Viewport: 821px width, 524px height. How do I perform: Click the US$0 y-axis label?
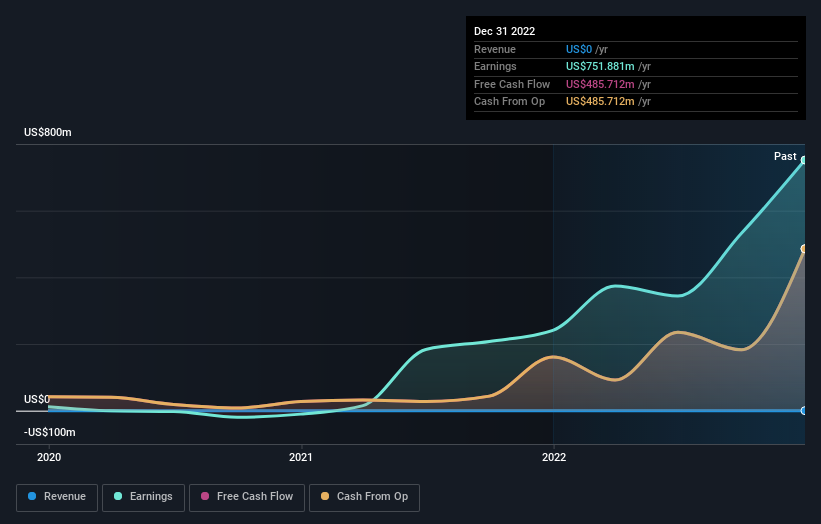tap(37, 399)
